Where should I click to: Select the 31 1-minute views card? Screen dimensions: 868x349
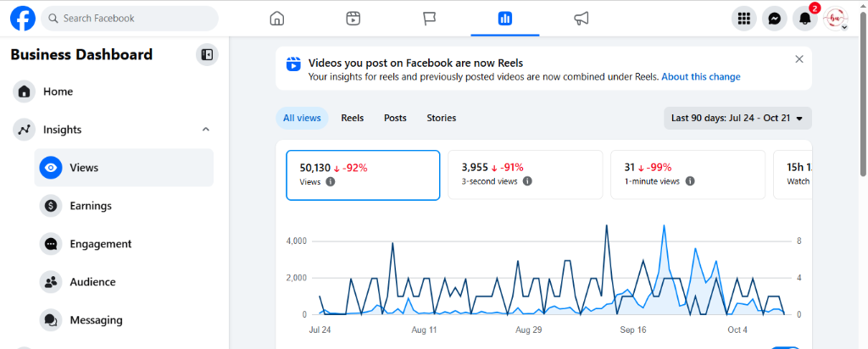pyautogui.click(x=687, y=174)
